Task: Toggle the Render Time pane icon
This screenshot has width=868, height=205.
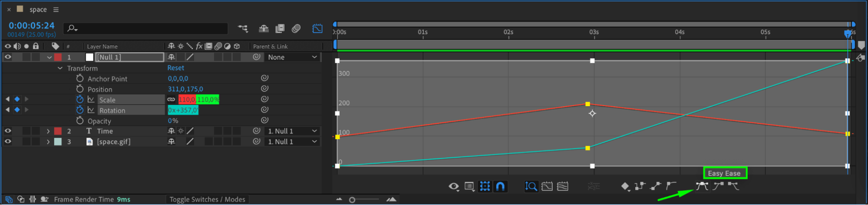Action: pos(44,199)
